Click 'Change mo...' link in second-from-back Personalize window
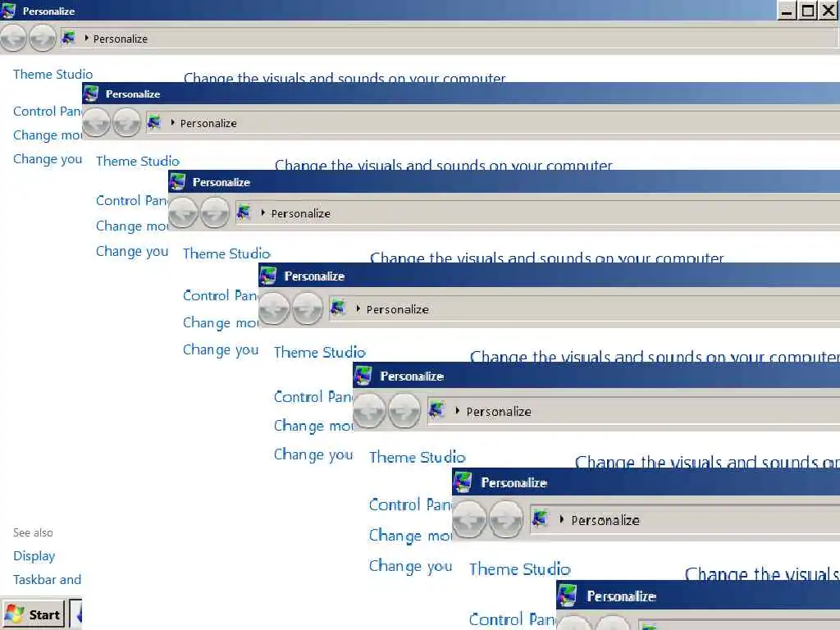Viewport: 840px width, 630px height. click(x=132, y=226)
